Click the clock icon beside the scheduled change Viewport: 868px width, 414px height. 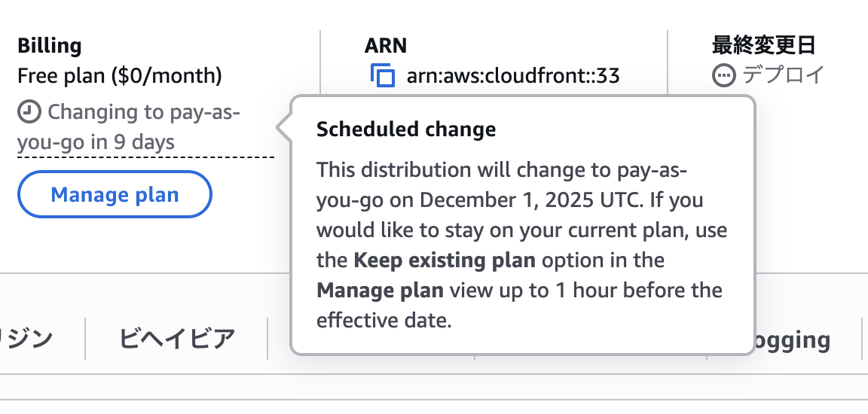(x=29, y=112)
